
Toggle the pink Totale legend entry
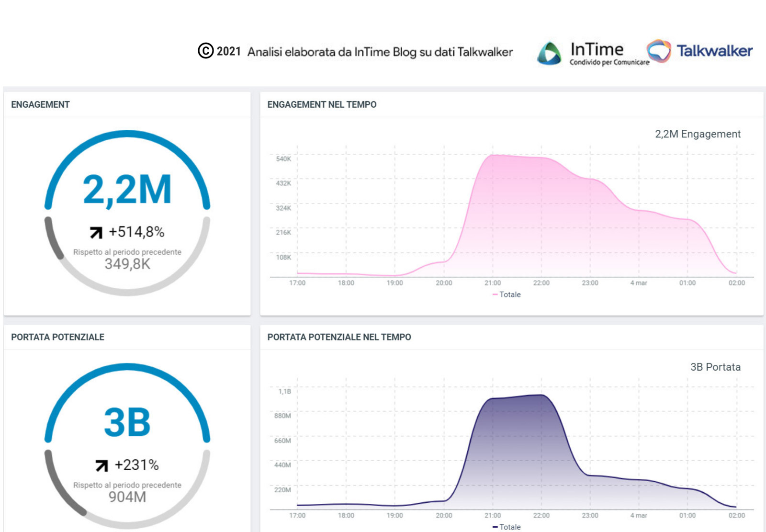(x=507, y=294)
